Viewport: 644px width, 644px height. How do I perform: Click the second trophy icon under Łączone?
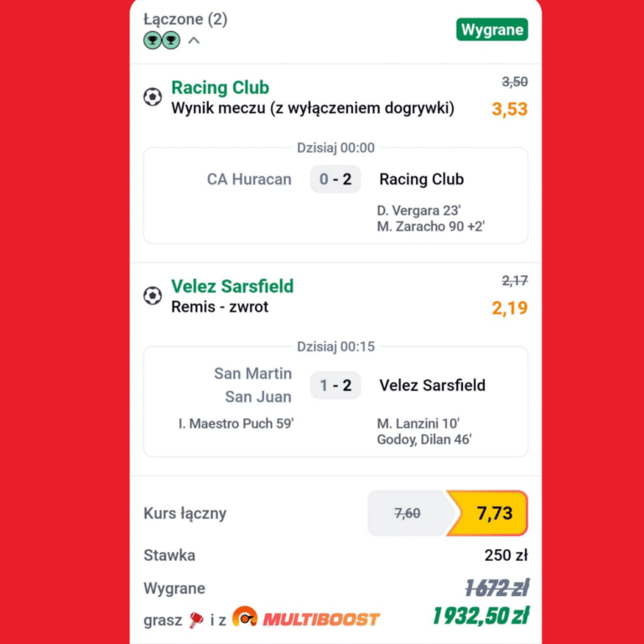(171, 40)
